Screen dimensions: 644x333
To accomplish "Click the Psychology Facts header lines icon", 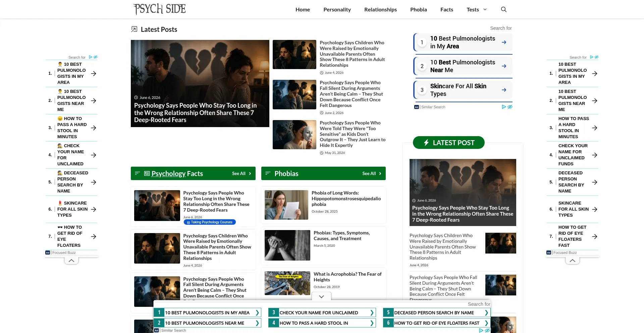I will (137, 173).
